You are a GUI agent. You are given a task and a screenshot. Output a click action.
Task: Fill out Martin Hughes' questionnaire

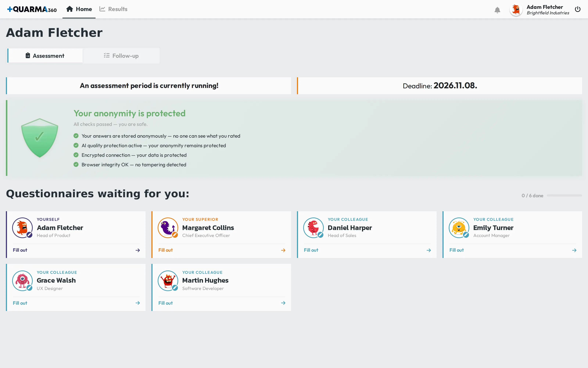(165, 303)
